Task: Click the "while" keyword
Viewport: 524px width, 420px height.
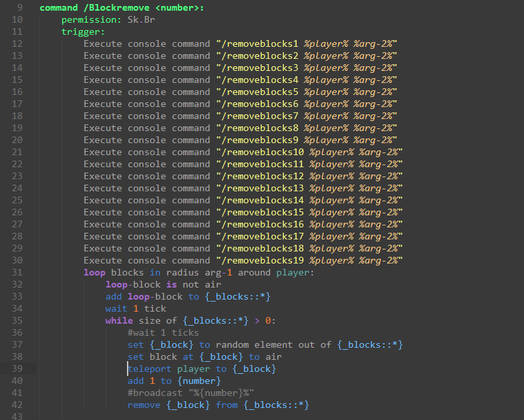Action: (x=119, y=321)
